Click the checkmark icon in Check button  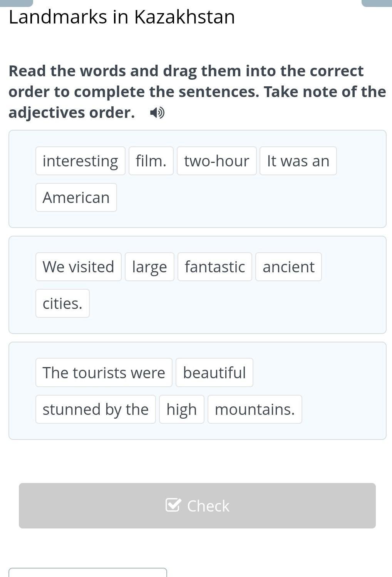coord(173,505)
